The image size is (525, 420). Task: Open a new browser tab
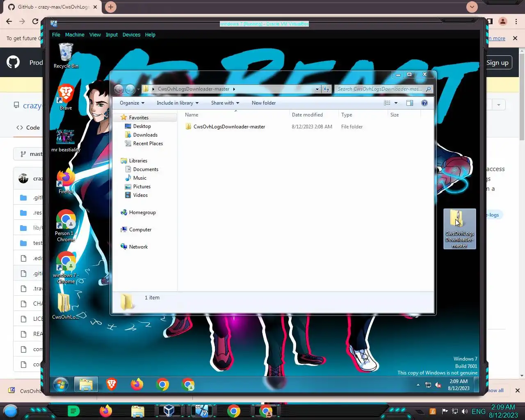pyautogui.click(x=110, y=7)
